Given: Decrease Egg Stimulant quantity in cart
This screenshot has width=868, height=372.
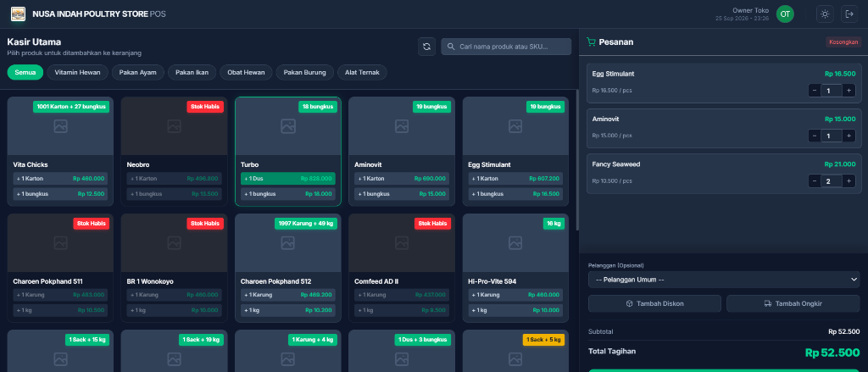Looking at the screenshot, I should 815,90.
